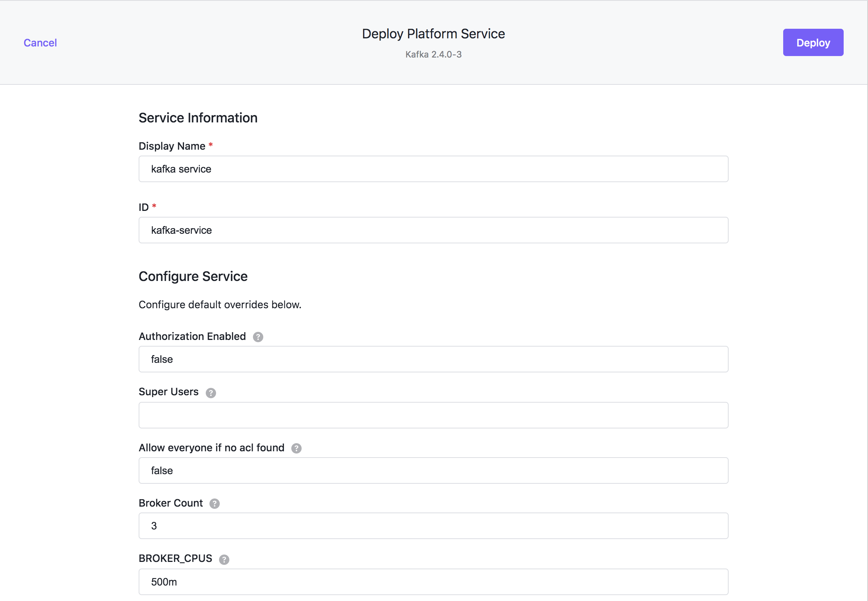
Task: Click the Configure Service heading
Action: pyautogui.click(x=193, y=277)
